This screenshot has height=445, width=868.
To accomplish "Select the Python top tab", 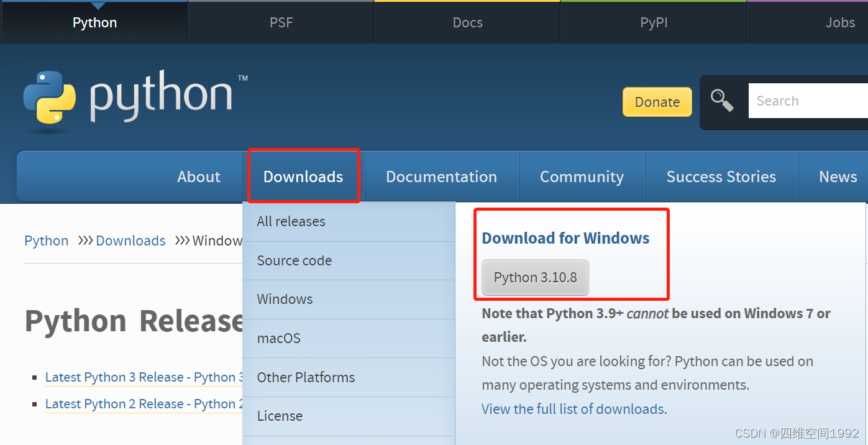I will (94, 22).
